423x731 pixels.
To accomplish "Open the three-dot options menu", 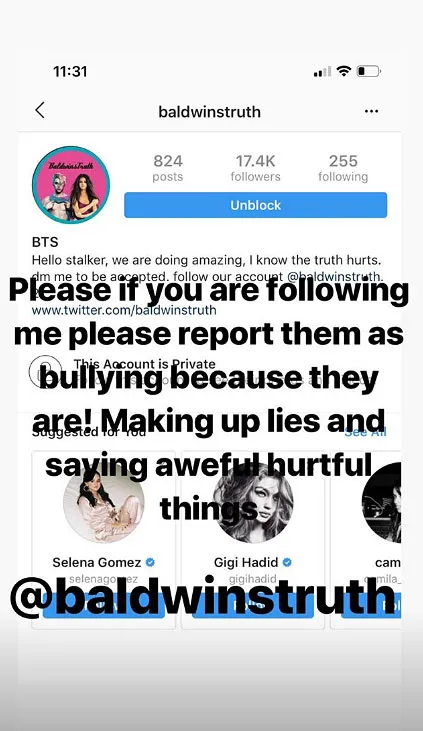I will tap(371, 111).
